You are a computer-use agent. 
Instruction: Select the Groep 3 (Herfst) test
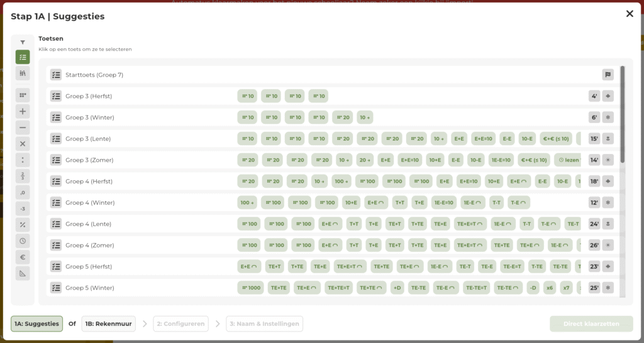[x=332, y=96]
